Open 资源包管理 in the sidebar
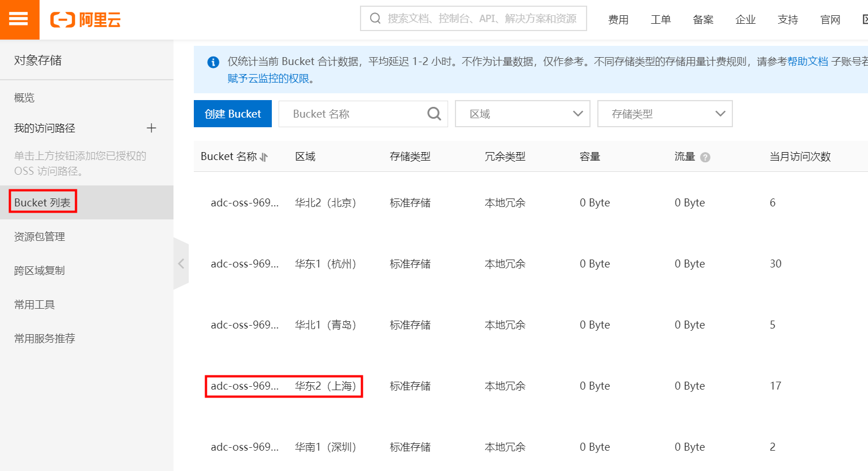Image resolution: width=868 pixels, height=471 pixels. coord(40,236)
